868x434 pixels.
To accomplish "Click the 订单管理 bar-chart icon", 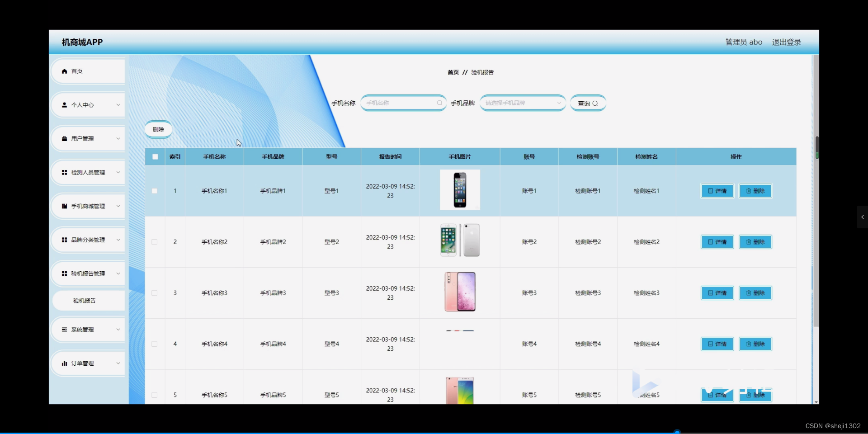I will (x=64, y=363).
